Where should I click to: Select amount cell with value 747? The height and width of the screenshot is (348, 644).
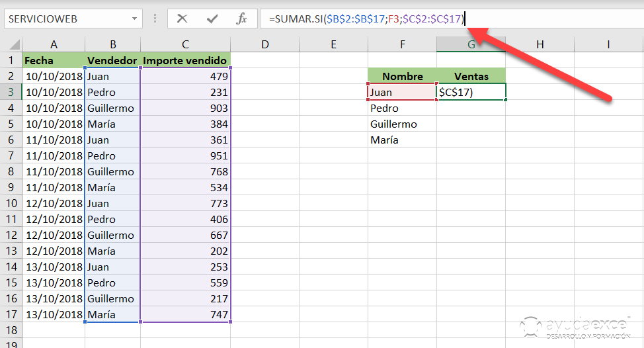click(186, 314)
